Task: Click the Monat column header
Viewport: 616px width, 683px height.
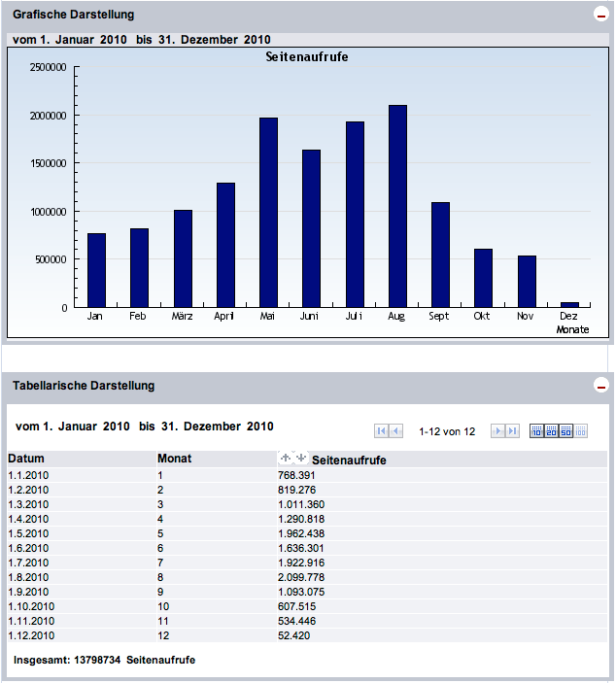Action: coord(173,459)
